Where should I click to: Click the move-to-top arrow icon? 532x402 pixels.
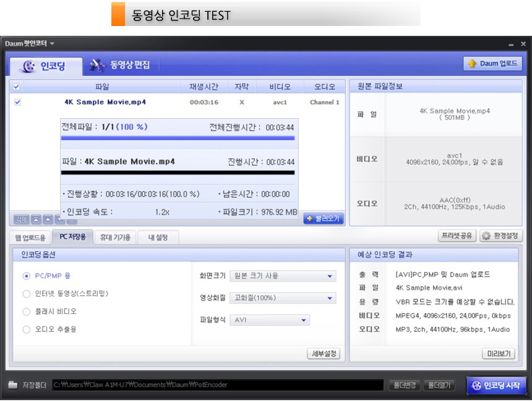[35, 219]
